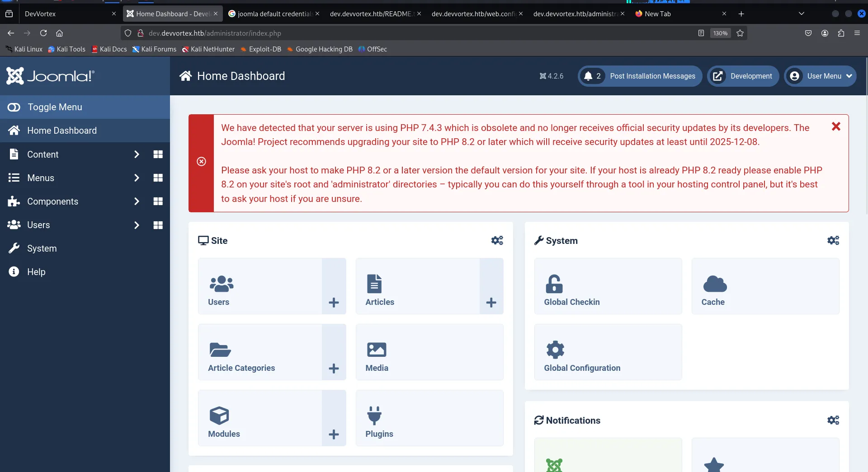Open Kali NetHunter bookmark
Viewport: 868px width, 472px height.
click(x=208, y=49)
